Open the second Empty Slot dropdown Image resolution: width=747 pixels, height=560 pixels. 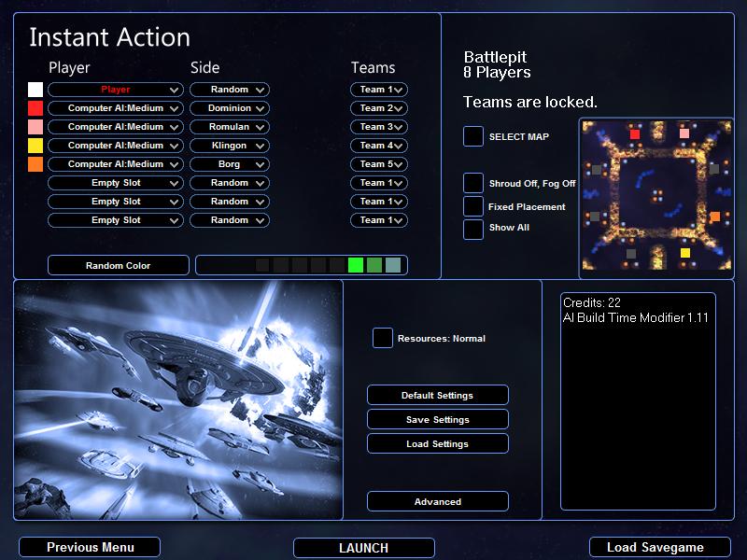(116, 202)
